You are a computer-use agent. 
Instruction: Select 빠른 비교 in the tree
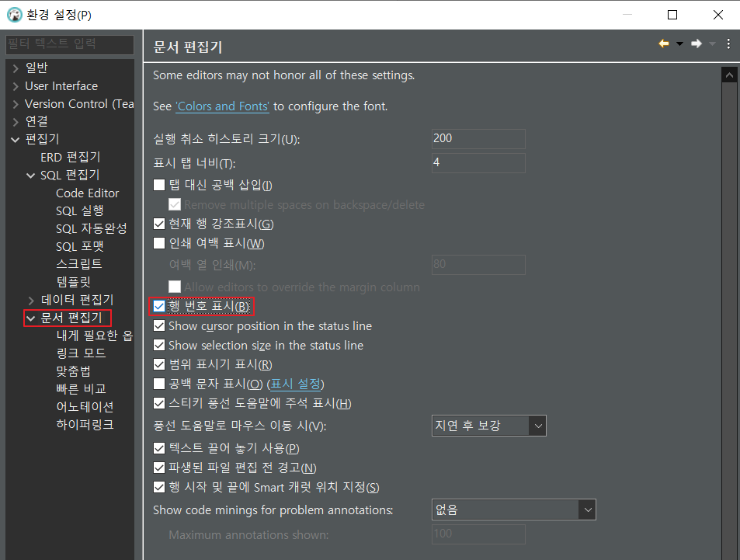pos(82,389)
